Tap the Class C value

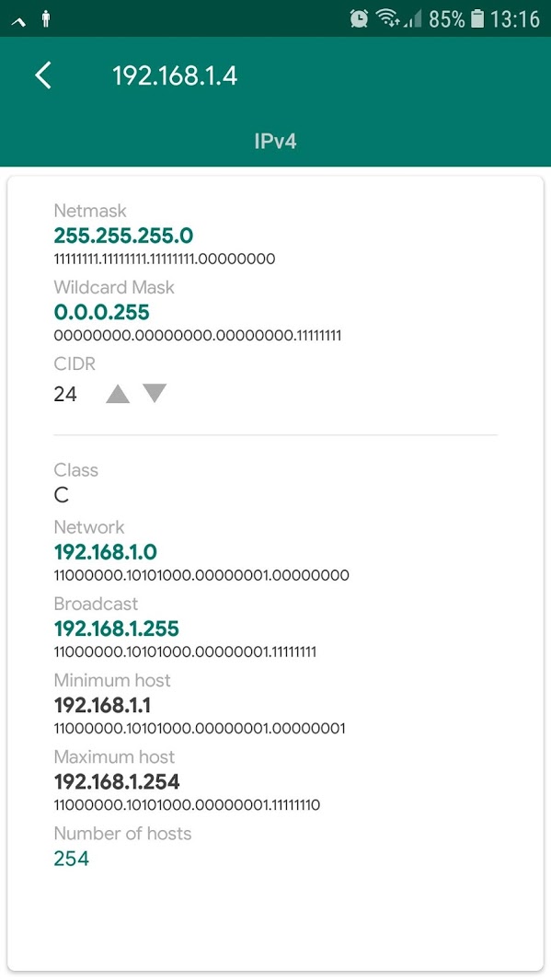[x=62, y=496]
